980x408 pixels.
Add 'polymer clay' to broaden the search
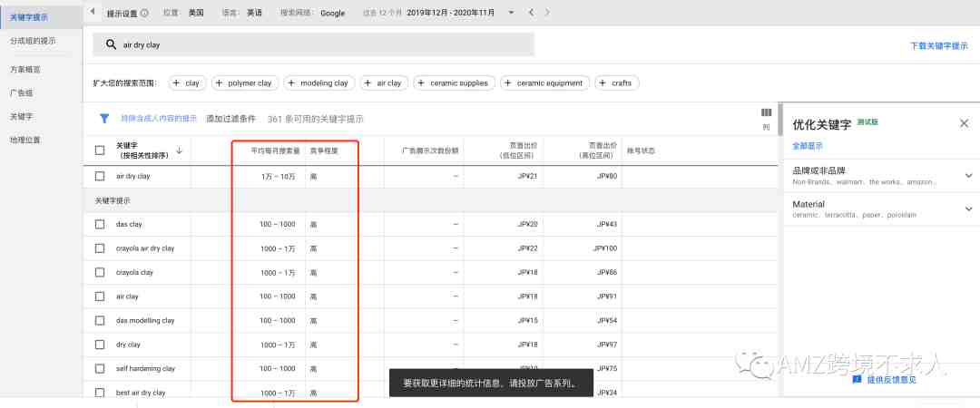[244, 83]
